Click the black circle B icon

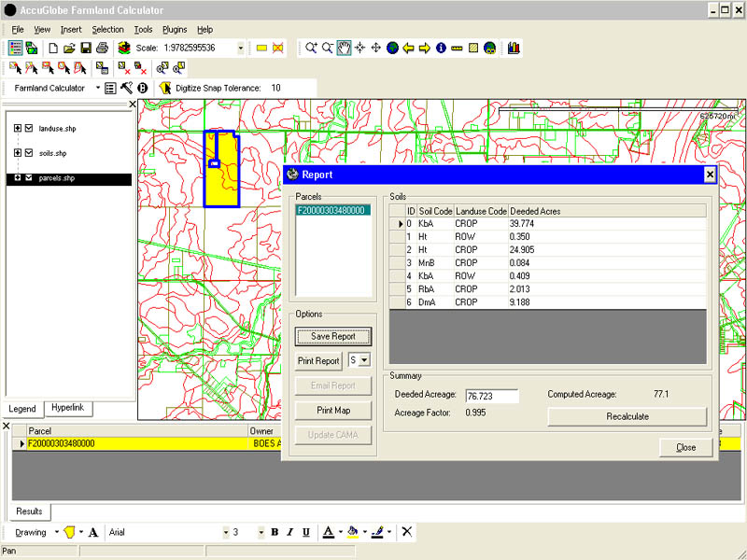click(143, 88)
